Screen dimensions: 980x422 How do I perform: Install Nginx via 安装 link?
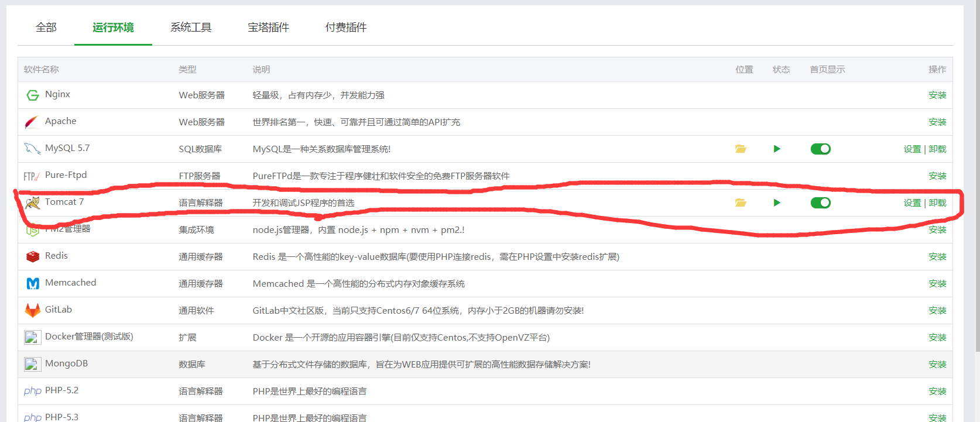click(937, 95)
